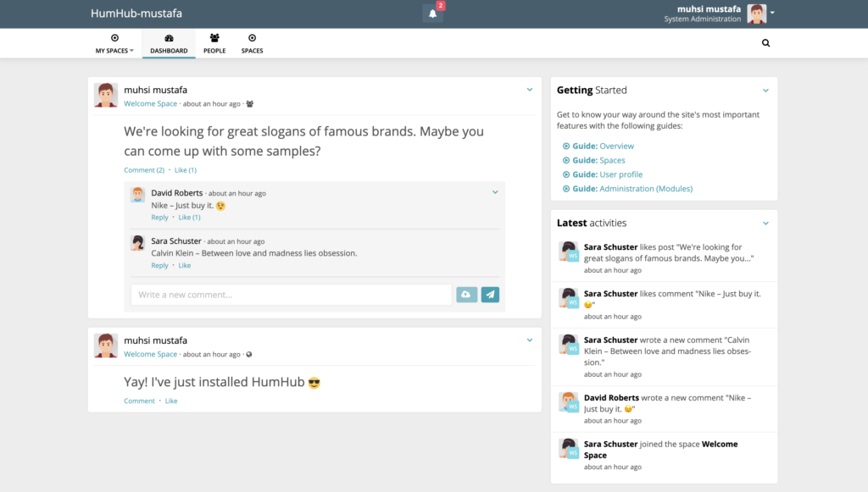Switch to the Dashboard tab
868x492 pixels.
click(x=169, y=44)
